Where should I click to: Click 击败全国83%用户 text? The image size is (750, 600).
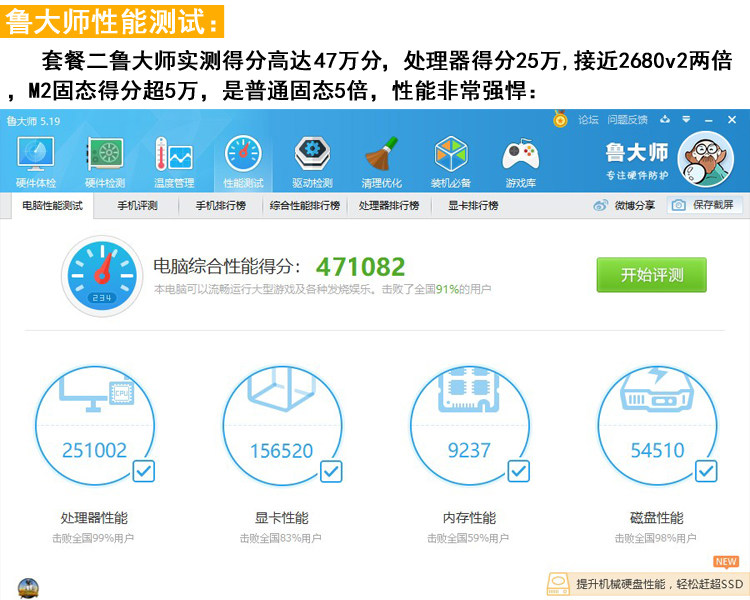(280, 538)
